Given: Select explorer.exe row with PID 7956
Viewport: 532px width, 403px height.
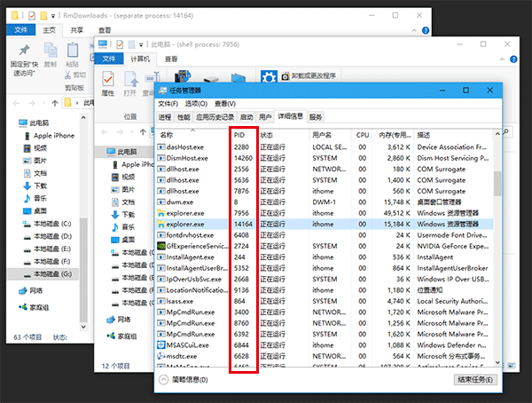Looking at the screenshot, I should coord(325,213).
